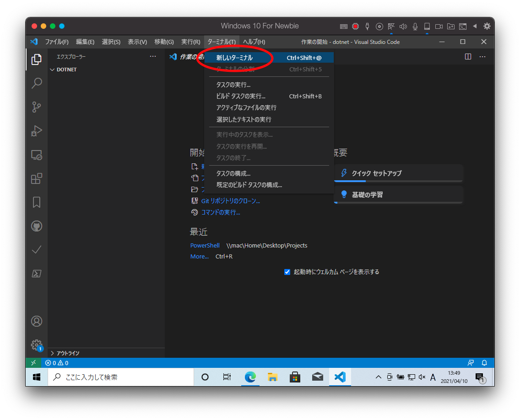
Task: Click the feedback icon in the status bar
Action: pos(471,363)
